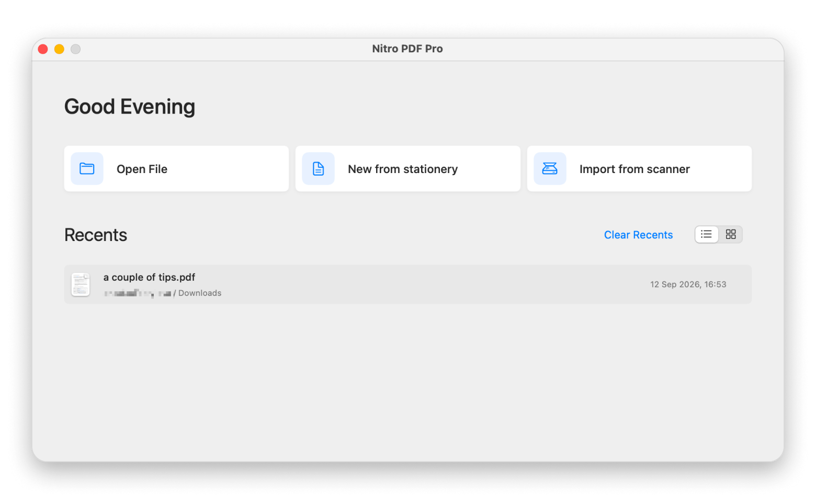
Task: Click 'Import from scanner' label text
Action: (x=634, y=169)
